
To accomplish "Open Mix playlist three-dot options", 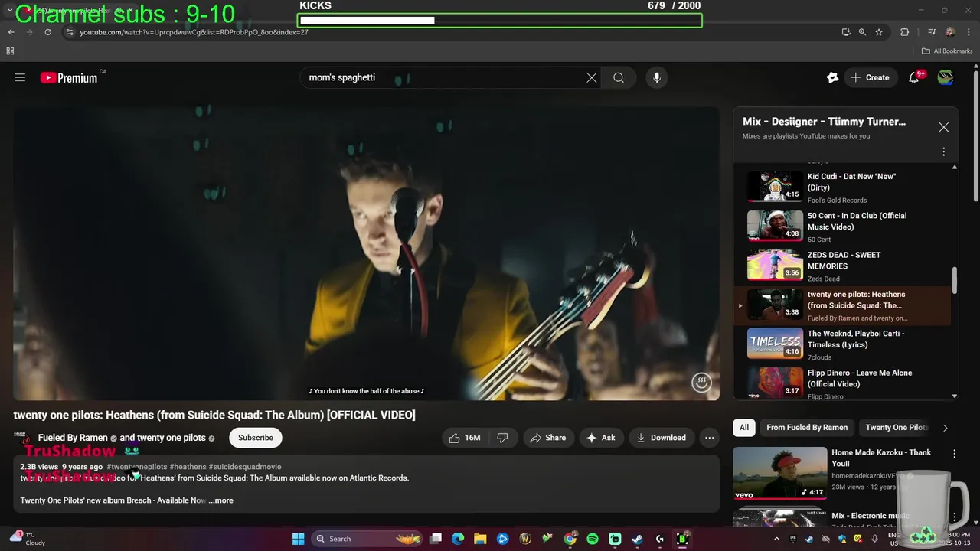I will pyautogui.click(x=943, y=152).
